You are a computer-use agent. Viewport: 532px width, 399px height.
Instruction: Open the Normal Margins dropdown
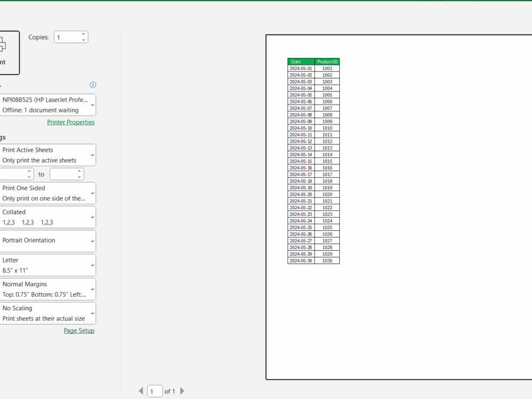[x=48, y=288]
